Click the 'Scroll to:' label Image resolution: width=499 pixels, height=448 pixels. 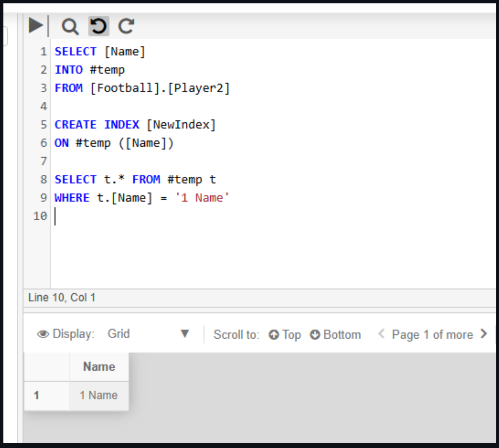[x=236, y=334]
